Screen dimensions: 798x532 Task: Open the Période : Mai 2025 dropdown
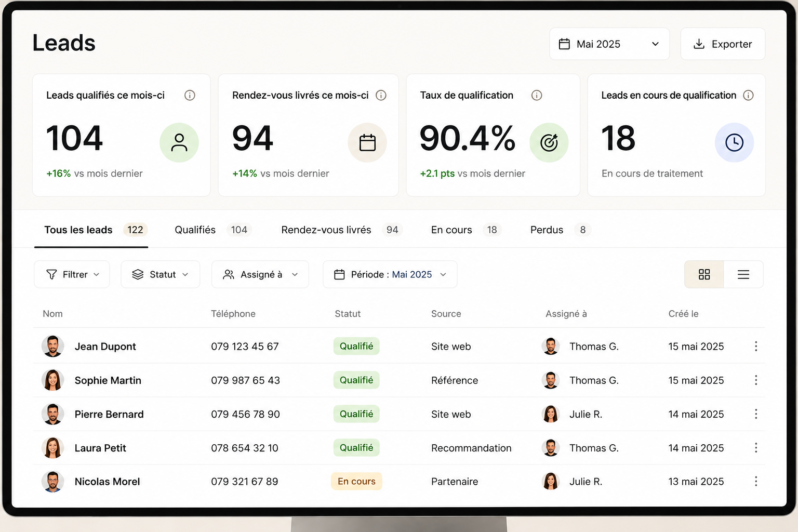coord(390,274)
